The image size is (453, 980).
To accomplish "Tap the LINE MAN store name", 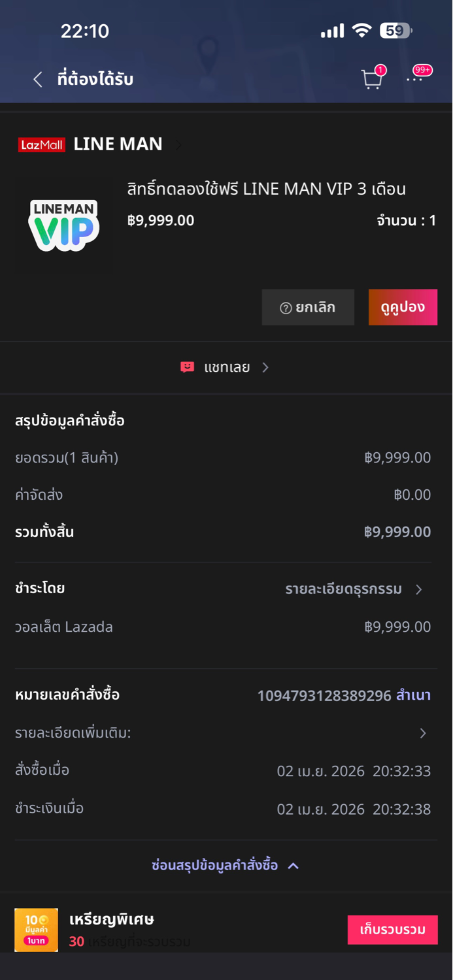I will point(118,144).
